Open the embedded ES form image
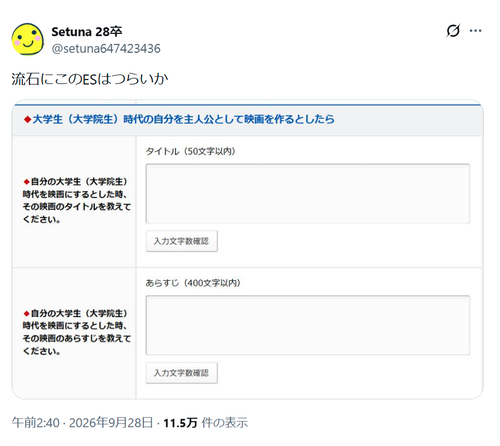Image resolution: width=500 pixels, height=446 pixels. tap(248, 249)
